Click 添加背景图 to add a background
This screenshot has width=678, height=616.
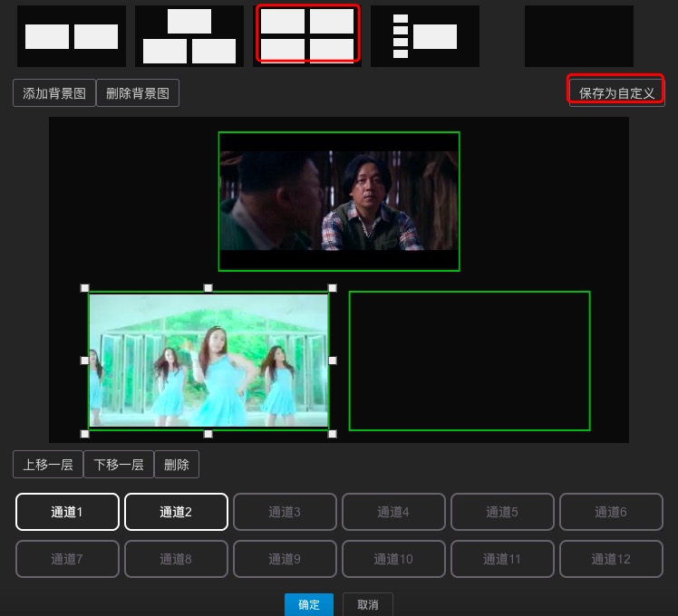tap(54, 93)
